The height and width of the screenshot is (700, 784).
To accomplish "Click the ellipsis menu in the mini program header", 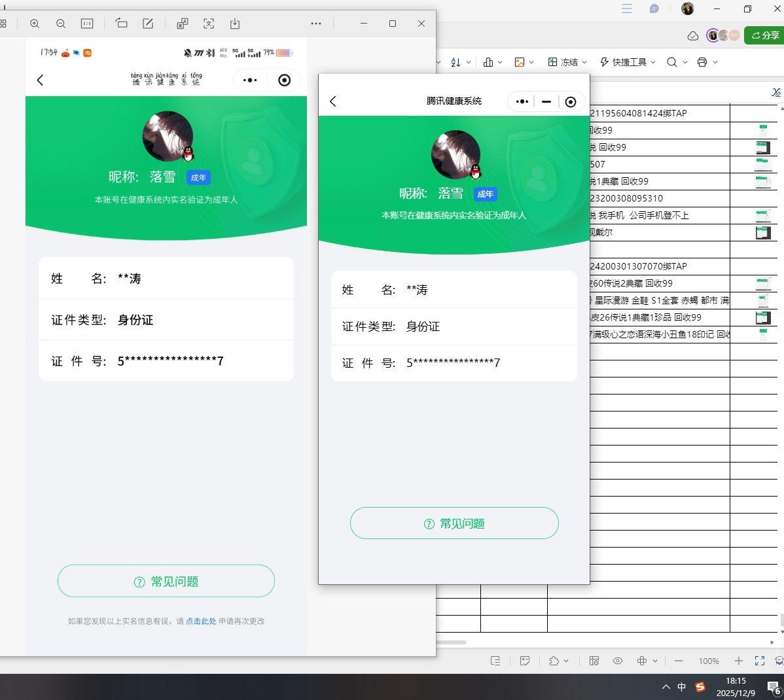I will click(522, 101).
